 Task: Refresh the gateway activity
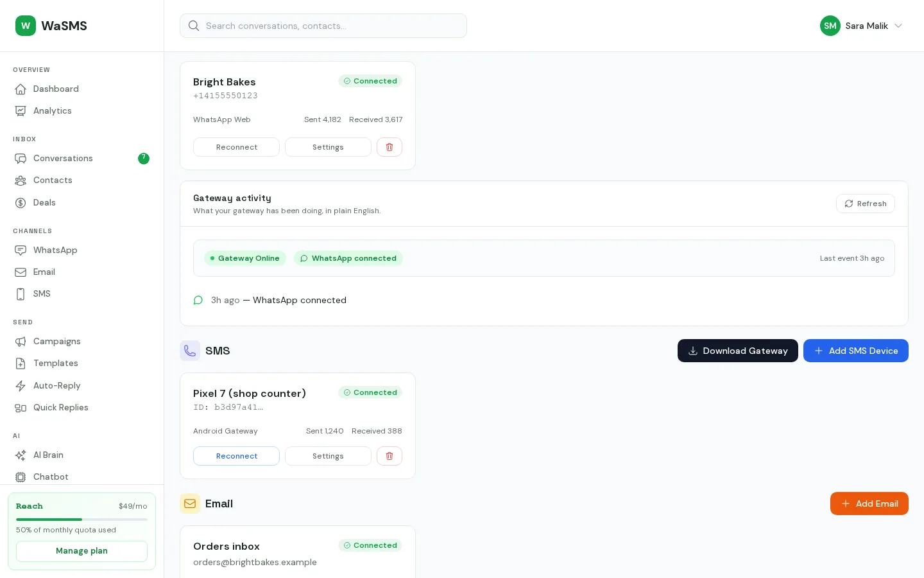(x=866, y=204)
